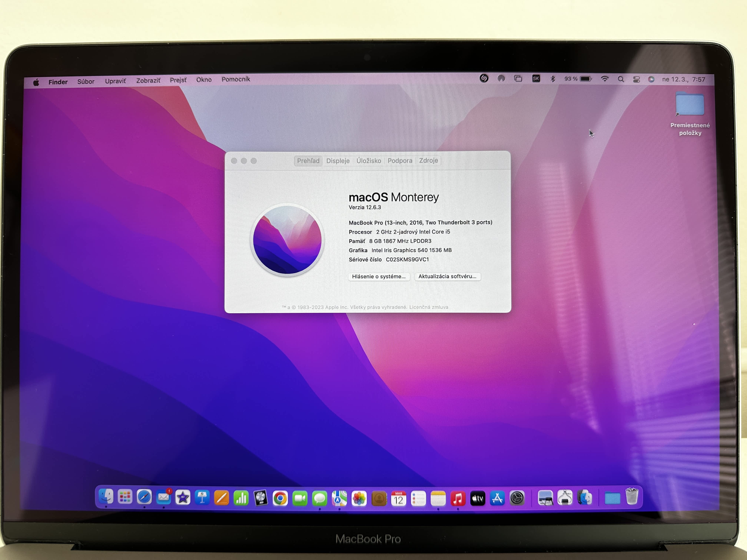747x560 pixels.
Task: Open Control Center in menu bar
Action: [636, 79]
